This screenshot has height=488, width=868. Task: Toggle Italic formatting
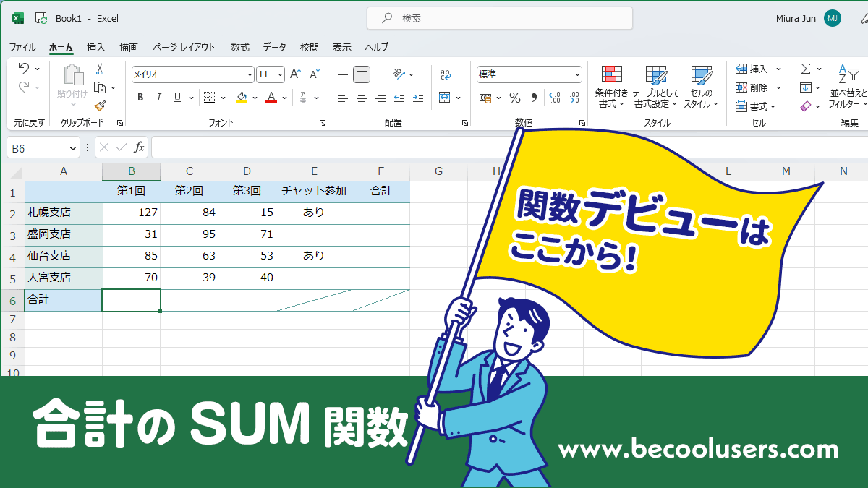(159, 98)
